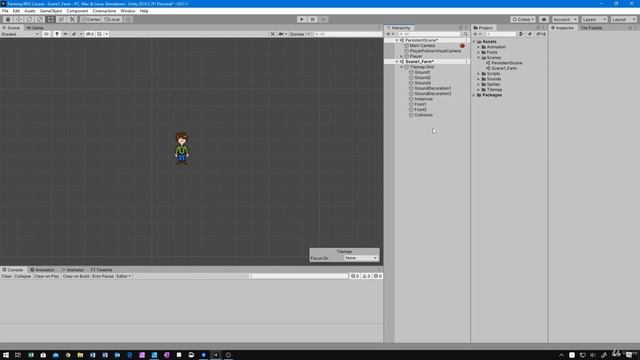Switch to the Tile Palette tab
This screenshot has width=640, height=360.
[591, 28]
